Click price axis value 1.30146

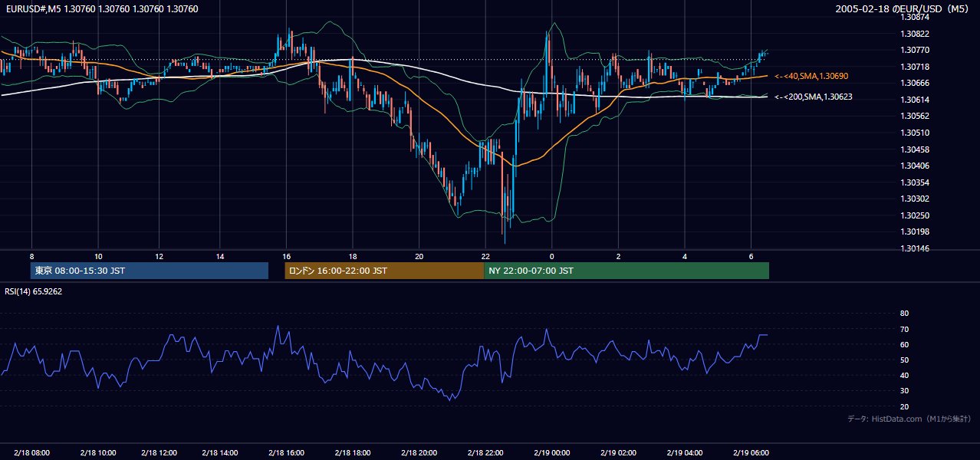point(915,248)
